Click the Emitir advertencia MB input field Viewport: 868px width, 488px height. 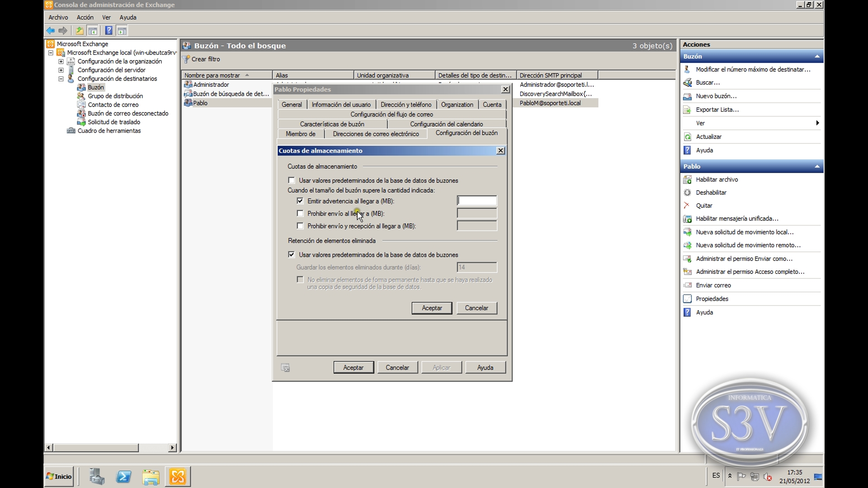[476, 201]
